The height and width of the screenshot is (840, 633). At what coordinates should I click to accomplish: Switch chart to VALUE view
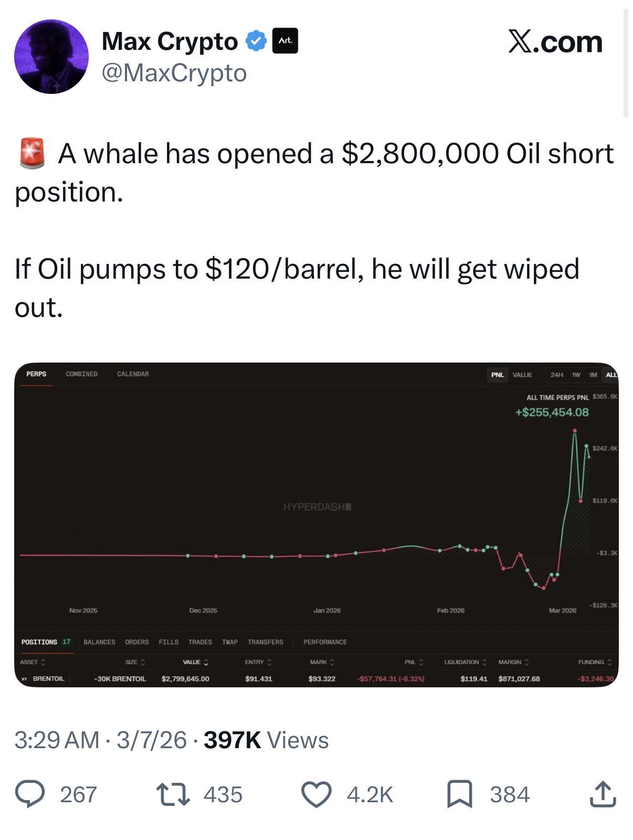(522, 375)
